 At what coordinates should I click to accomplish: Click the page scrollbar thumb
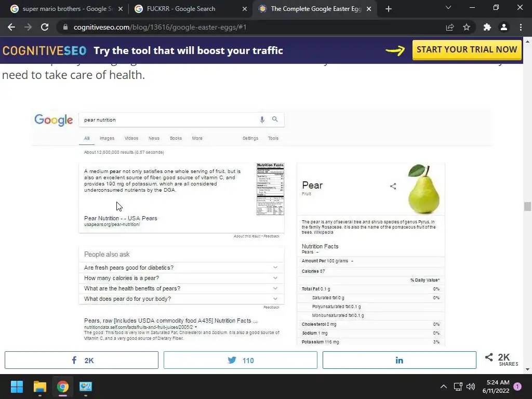click(527, 206)
